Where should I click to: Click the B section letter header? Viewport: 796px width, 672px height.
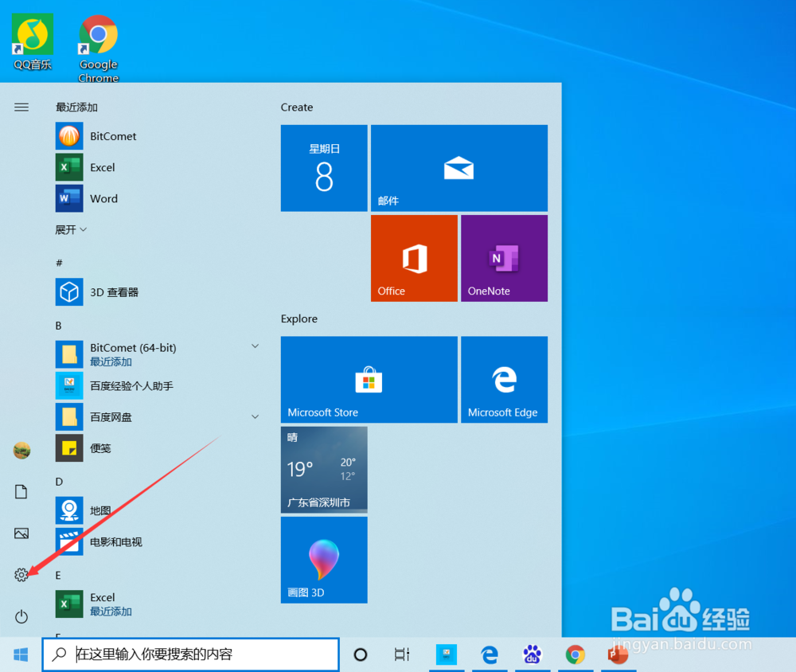click(x=58, y=326)
